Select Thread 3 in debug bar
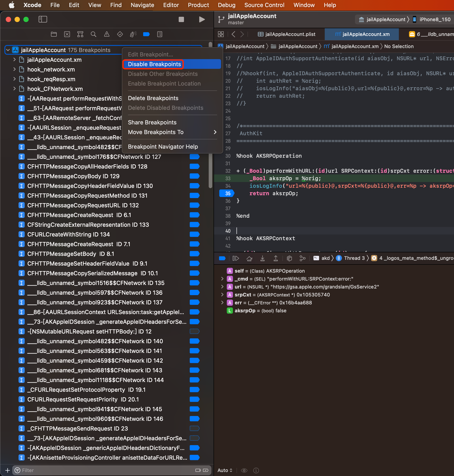Screen dimensions: 454x476 pos(350,258)
